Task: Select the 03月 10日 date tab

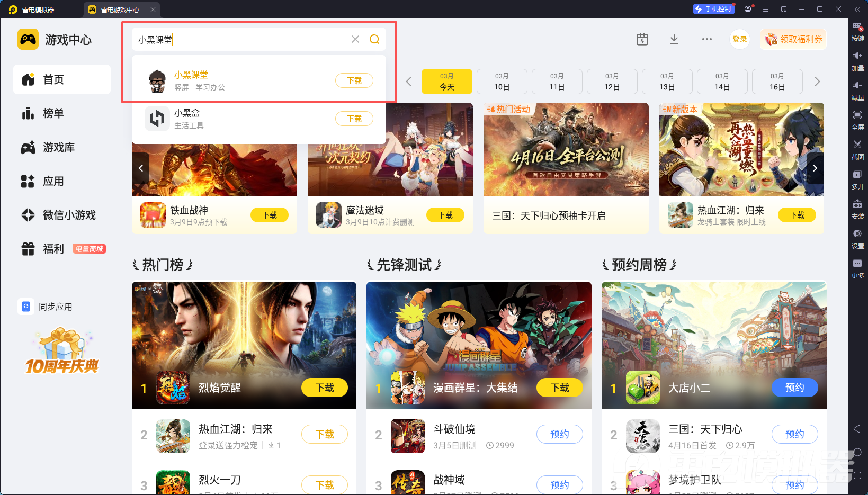Action: (x=502, y=82)
